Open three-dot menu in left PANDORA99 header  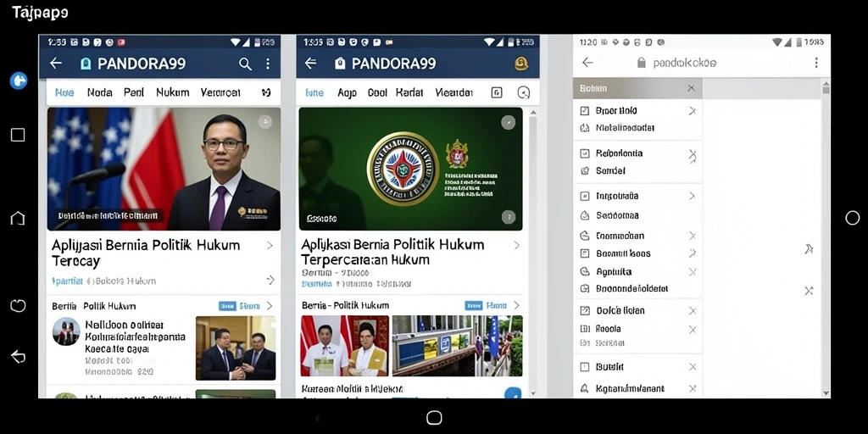pos(268,64)
